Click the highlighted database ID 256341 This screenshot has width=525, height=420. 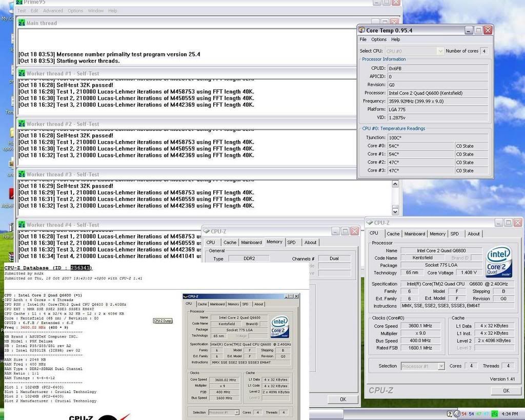coord(80,268)
